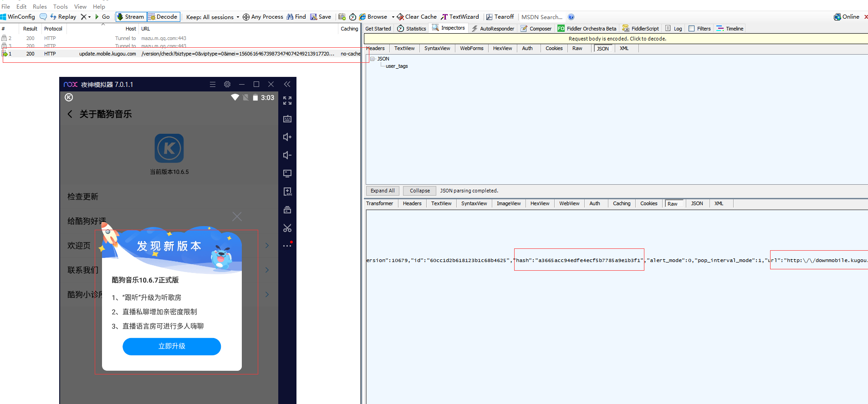The width and height of the screenshot is (868, 404).
Task: Save sessions with Save button
Action: coord(321,17)
